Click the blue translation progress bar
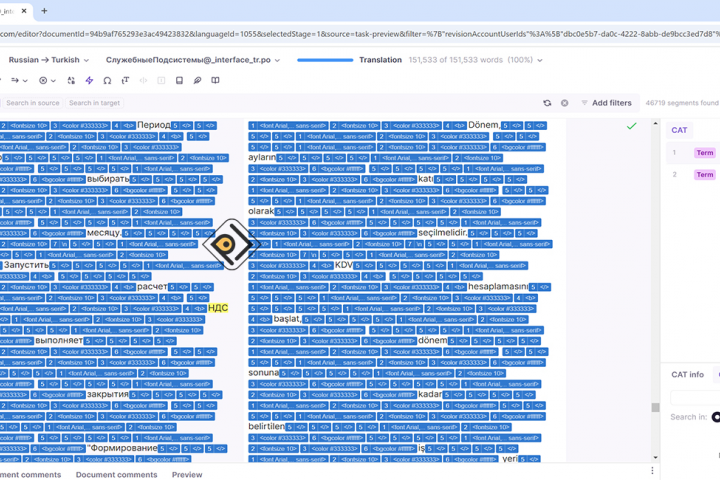The width and height of the screenshot is (720, 480). coord(325,60)
